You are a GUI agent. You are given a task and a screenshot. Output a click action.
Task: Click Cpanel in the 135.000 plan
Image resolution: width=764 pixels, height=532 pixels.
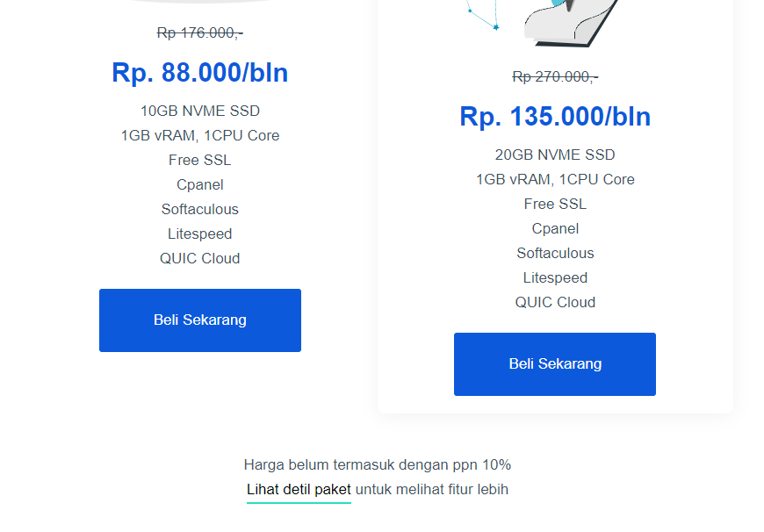(555, 229)
